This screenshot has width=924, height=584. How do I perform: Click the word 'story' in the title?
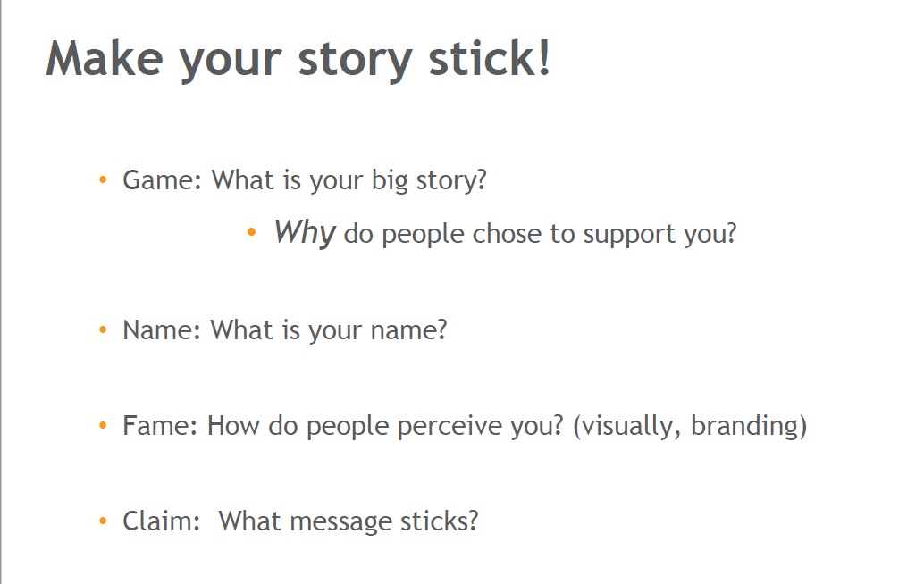pos(355,62)
